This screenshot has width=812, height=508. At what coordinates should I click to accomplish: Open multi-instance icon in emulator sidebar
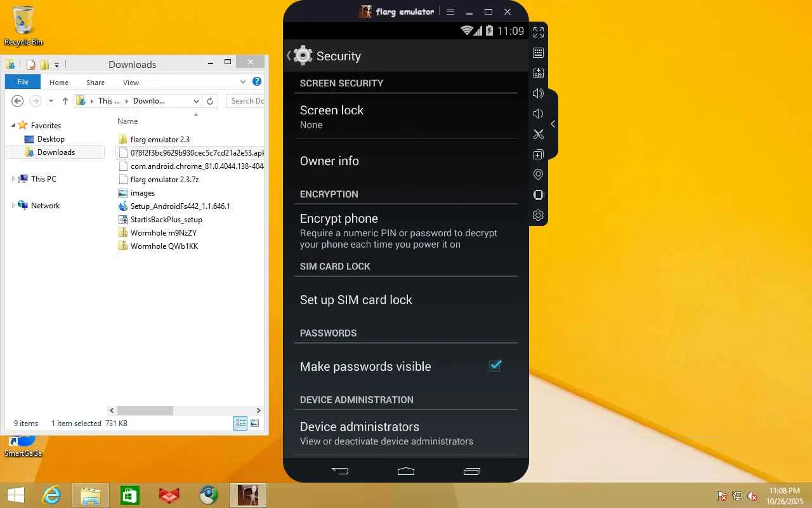pyautogui.click(x=538, y=154)
